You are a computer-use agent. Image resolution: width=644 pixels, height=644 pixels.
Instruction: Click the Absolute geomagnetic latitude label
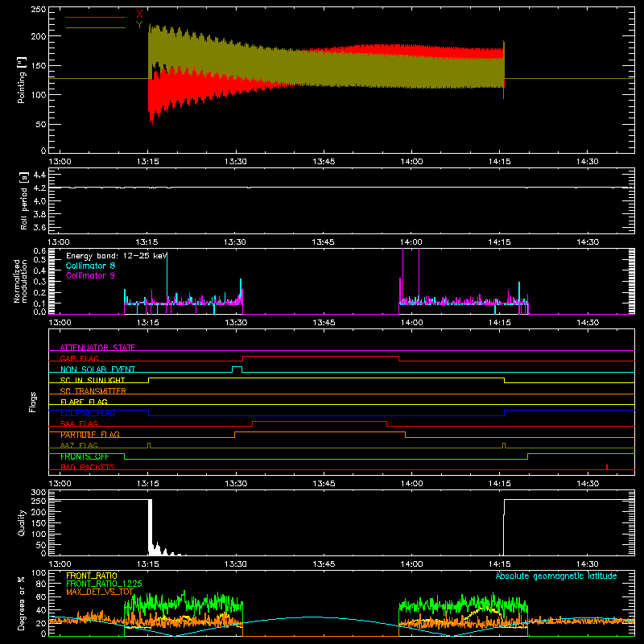click(556, 576)
